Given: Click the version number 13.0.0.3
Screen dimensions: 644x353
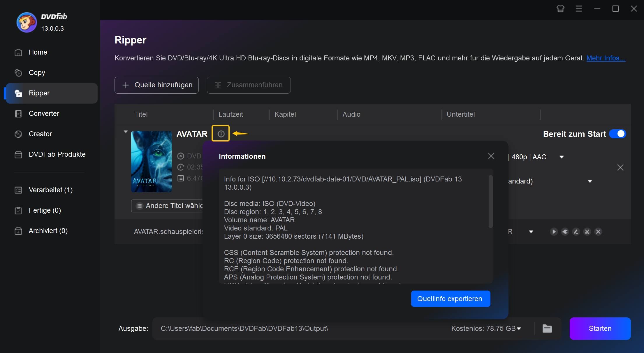Looking at the screenshot, I should [x=52, y=29].
